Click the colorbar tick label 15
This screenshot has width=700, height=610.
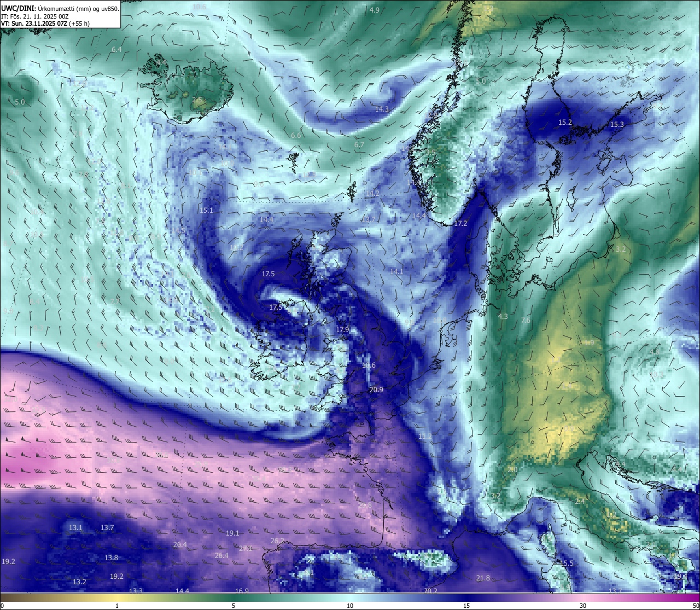point(466,605)
